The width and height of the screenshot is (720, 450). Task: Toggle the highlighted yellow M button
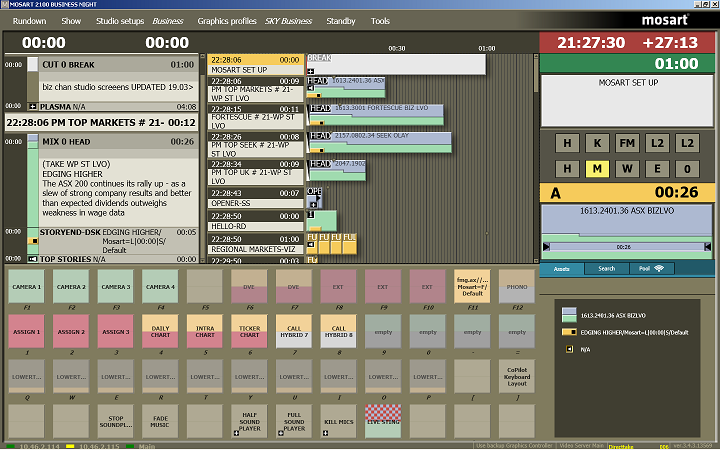(598, 168)
